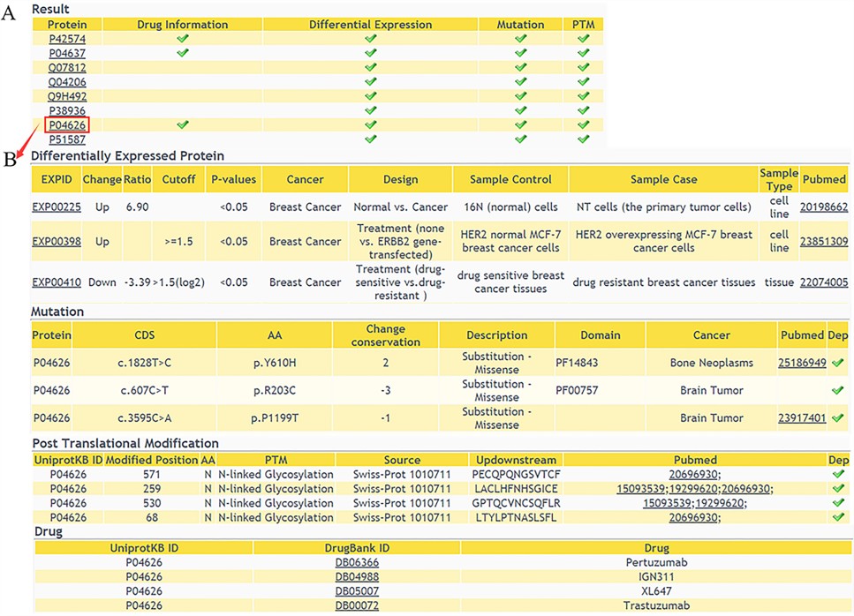
Task: Select the Pertuzumab drug cell
Action: 656,563
